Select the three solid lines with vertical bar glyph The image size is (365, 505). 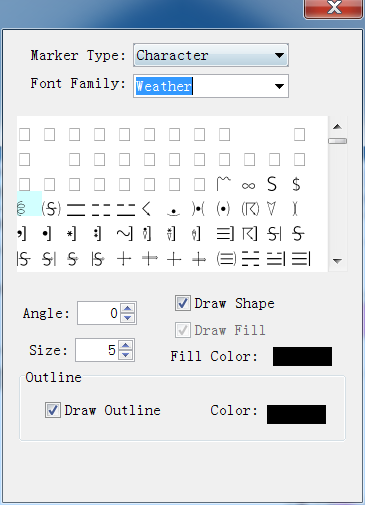point(301,259)
